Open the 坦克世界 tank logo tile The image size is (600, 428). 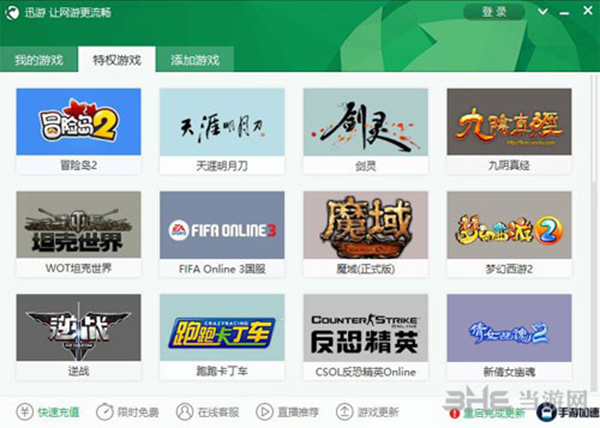point(78,225)
